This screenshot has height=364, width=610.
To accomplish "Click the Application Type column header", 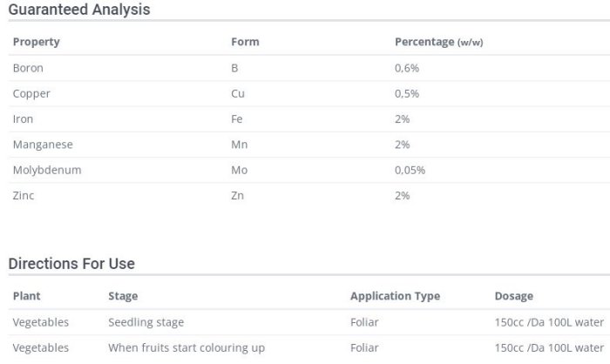I will click(395, 296).
